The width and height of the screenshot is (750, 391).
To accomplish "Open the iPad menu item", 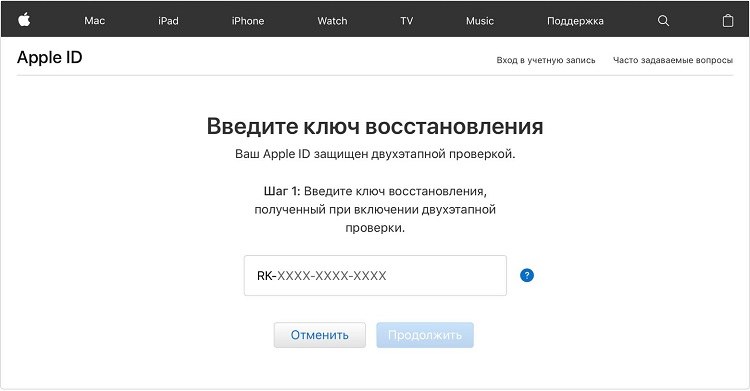I will tap(168, 21).
